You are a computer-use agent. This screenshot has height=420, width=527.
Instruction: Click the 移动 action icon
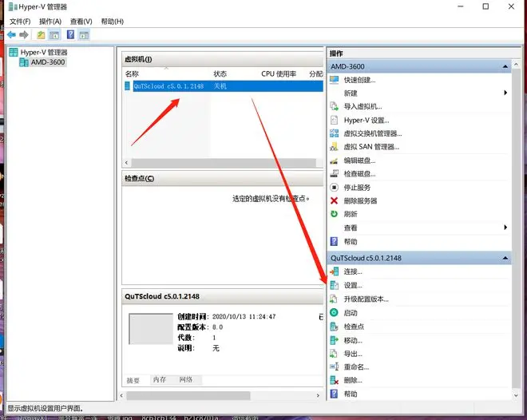pos(334,340)
